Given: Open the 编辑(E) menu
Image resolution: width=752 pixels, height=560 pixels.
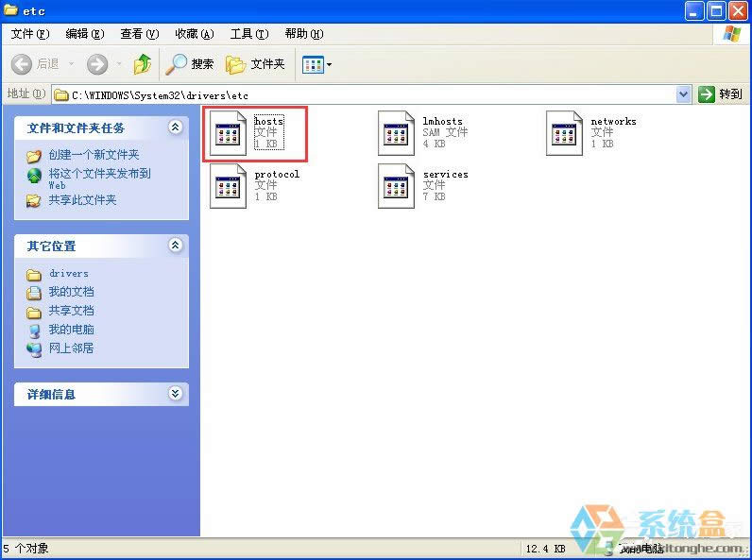Looking at the screenshot, I should pos(84,34).
